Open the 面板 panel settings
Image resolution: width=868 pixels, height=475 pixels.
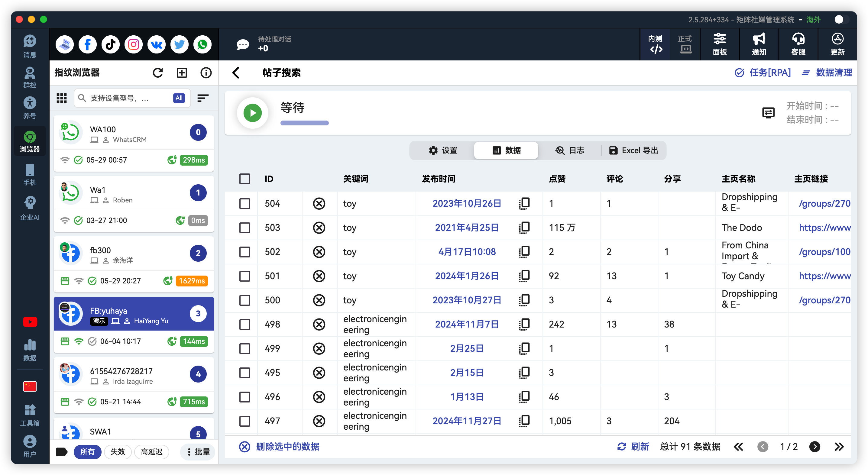click(x=719, y=44)
